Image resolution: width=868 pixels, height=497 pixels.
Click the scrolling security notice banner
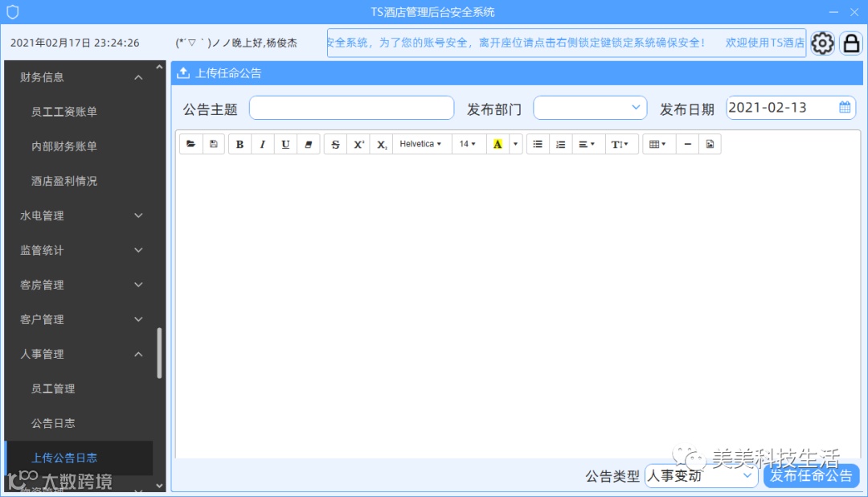point(567,43)
